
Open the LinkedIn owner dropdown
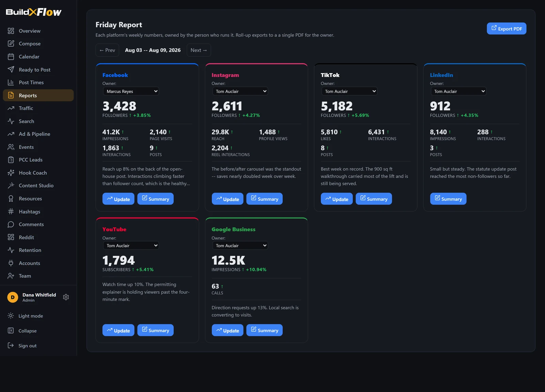tap(458, 91)
